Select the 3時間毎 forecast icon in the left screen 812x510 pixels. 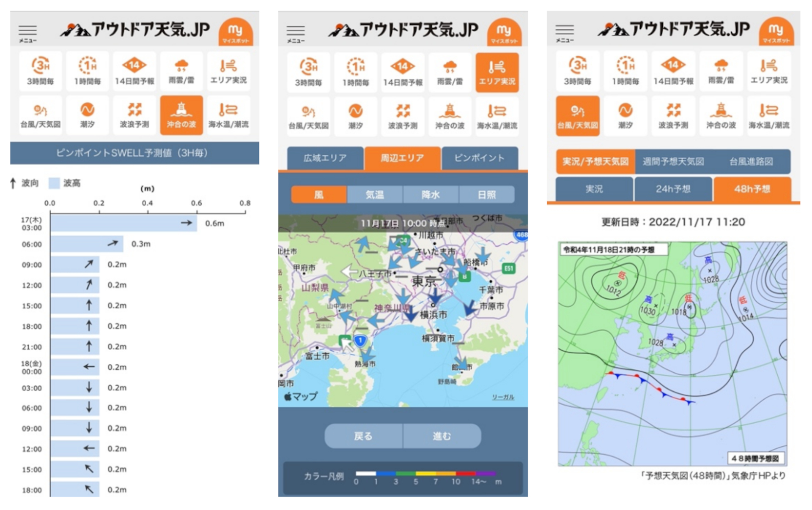[x=41, y=71]
